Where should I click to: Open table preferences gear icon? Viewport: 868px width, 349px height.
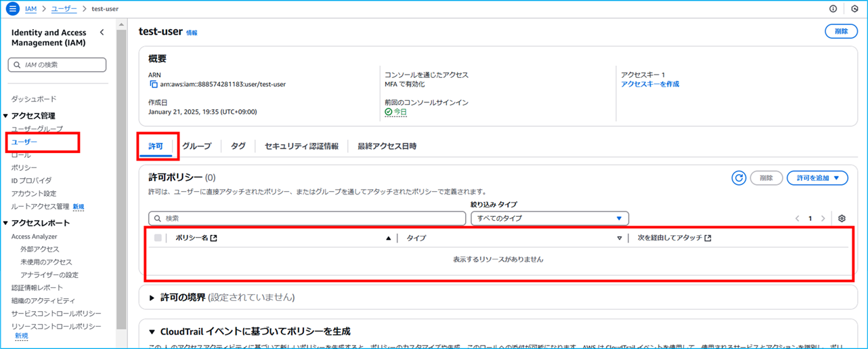pos(842,219)
